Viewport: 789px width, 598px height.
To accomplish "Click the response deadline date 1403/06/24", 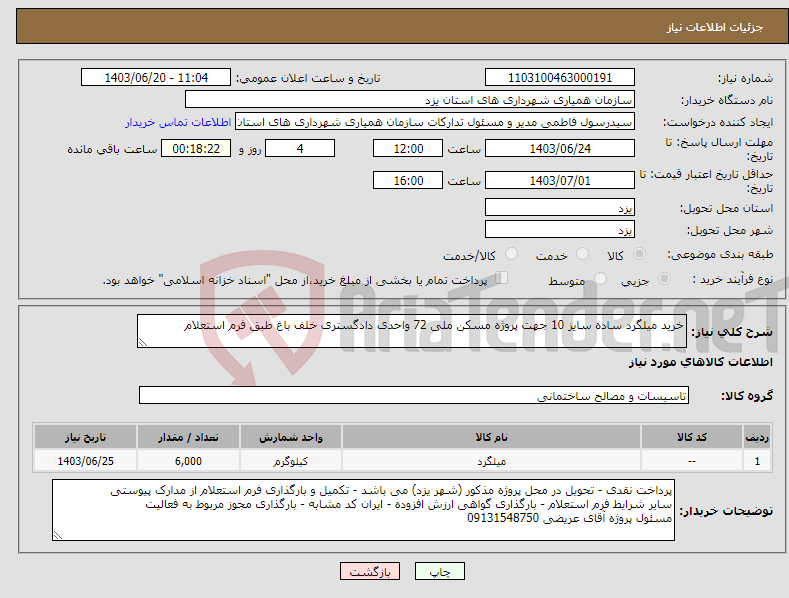I will tap(560, 148).
